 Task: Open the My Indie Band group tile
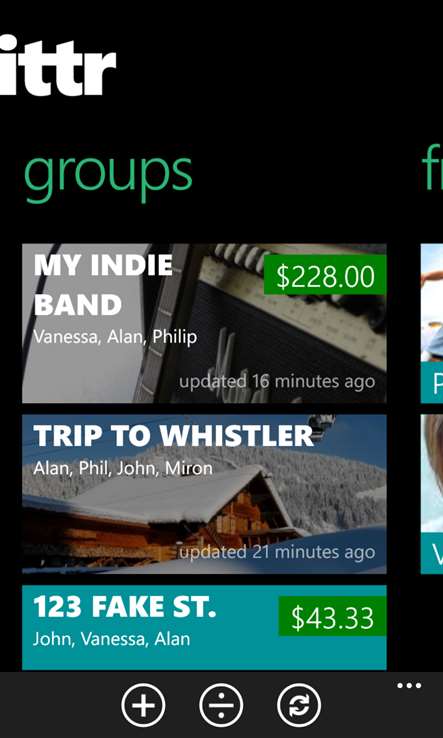tap(204, 323)
